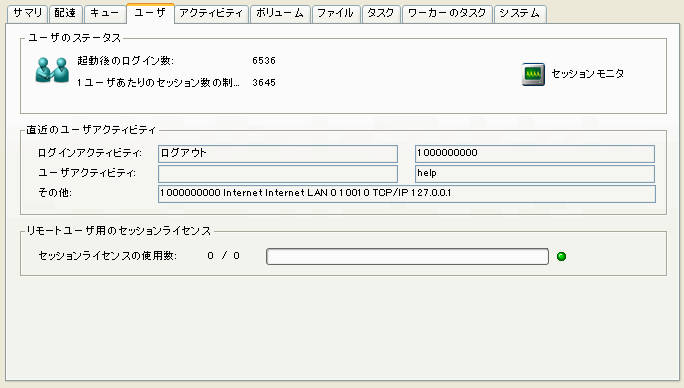Click the help user activity field
Screen dimensions: 684x388
535,174
